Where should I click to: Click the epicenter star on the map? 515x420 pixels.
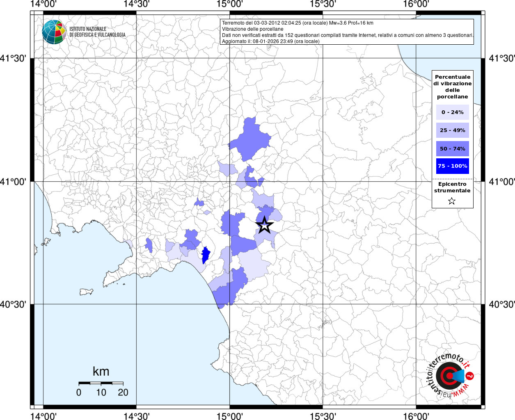265,225
